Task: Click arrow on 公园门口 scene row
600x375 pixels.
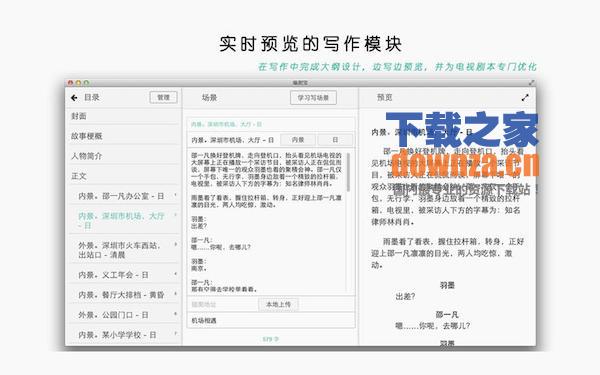Action: (175, 314)
